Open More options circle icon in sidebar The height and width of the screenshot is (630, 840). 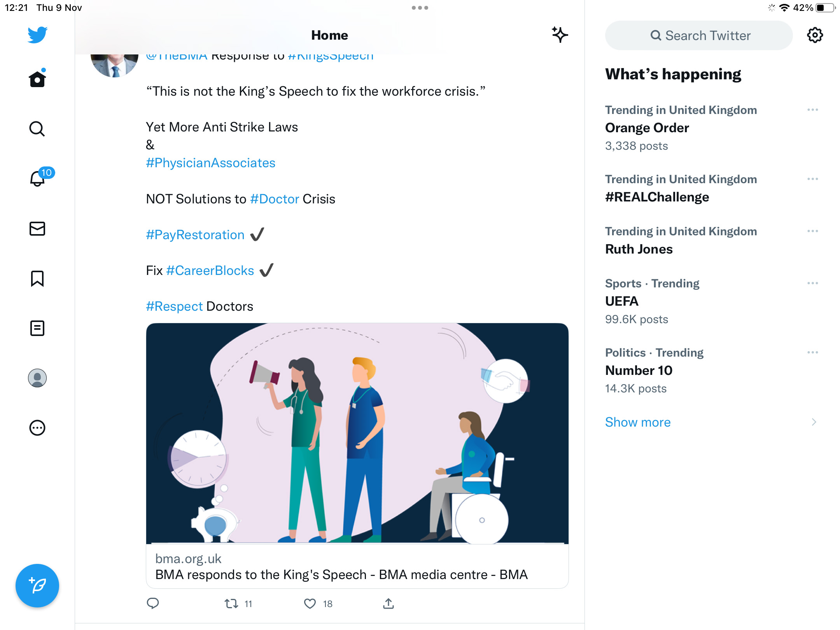[x=37, y=428]
